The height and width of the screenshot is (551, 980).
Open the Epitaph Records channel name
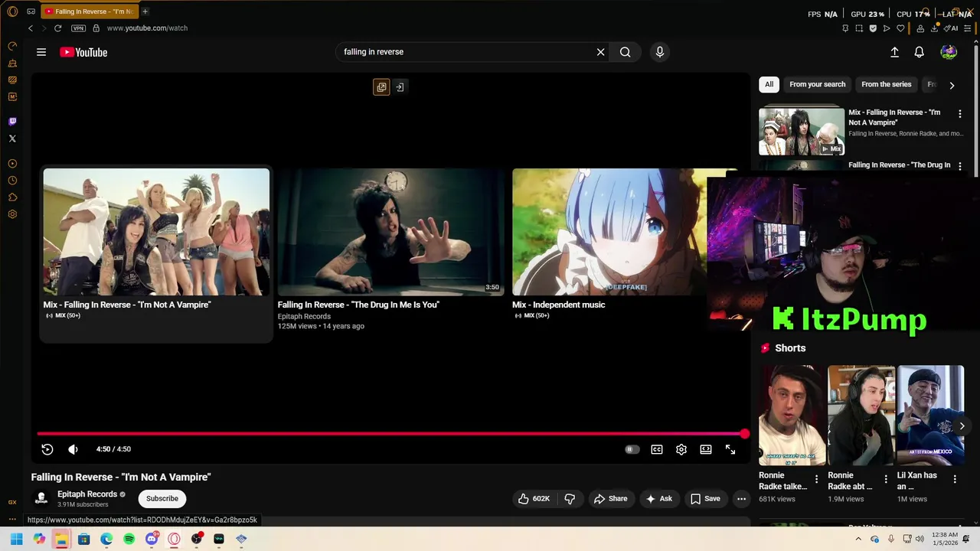coord(87,494)
